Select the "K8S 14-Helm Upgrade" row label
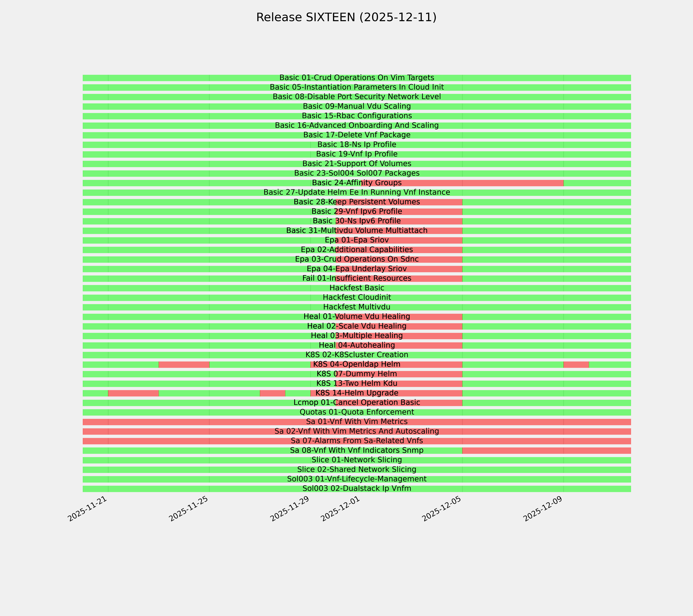Screen dimensions: 693x616 pos(357,393)
